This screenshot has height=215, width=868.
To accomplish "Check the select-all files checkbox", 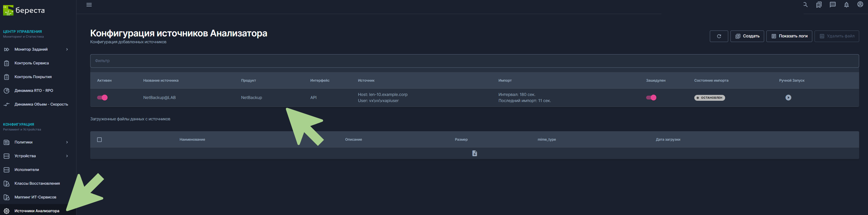I will tap(100, 140).
